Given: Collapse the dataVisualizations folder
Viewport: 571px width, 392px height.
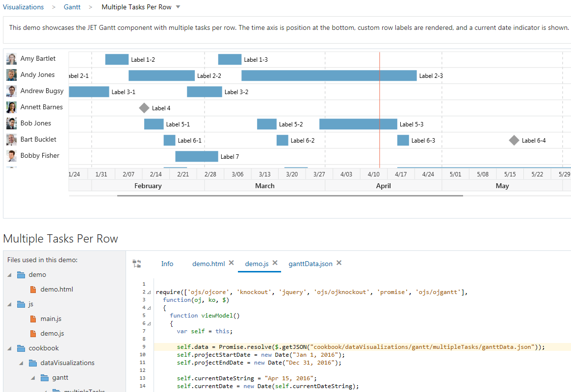Looking at the screenshot, I should [20, 363].
